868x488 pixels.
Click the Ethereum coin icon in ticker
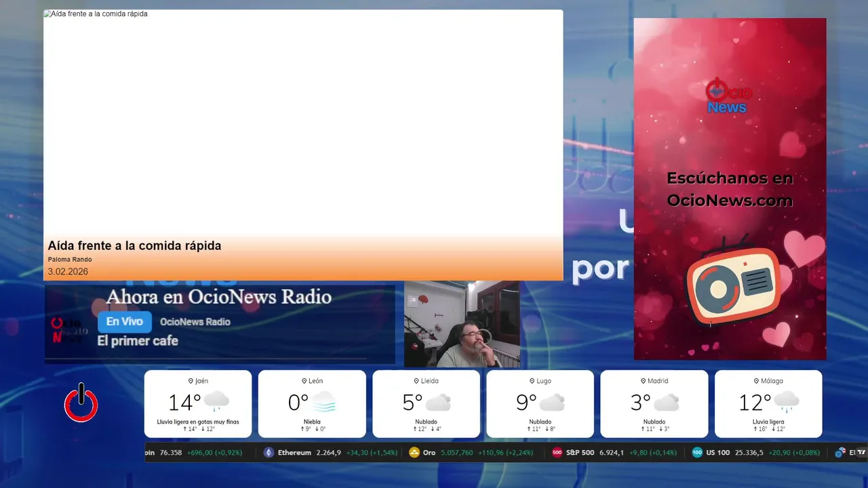269,452
